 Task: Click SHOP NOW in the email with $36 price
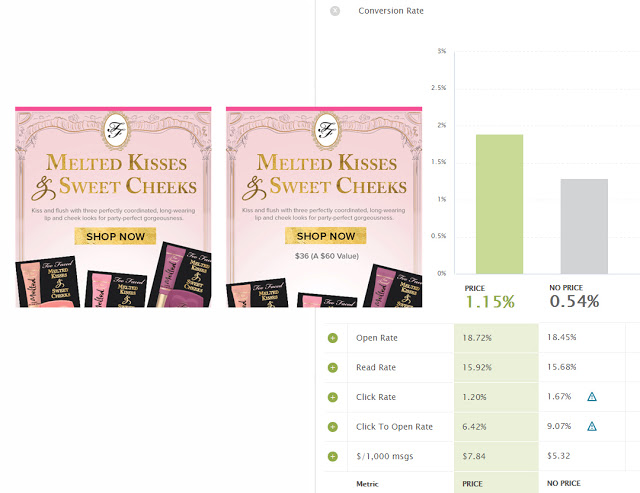pos(326,236)
